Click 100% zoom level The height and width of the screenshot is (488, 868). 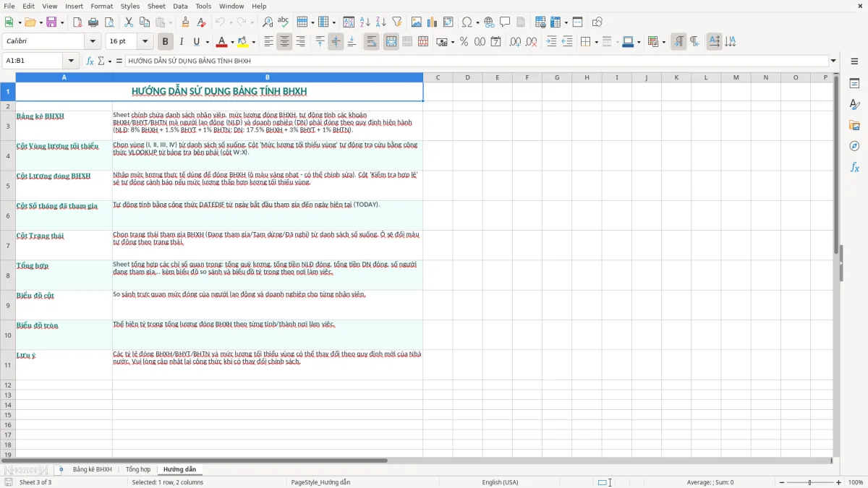pyautogui.click(x=856, y=482)
